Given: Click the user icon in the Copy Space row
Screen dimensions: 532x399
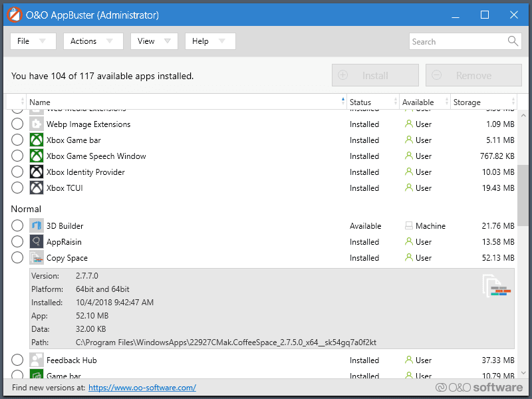Looking at the screenshot, I should 409,257.
